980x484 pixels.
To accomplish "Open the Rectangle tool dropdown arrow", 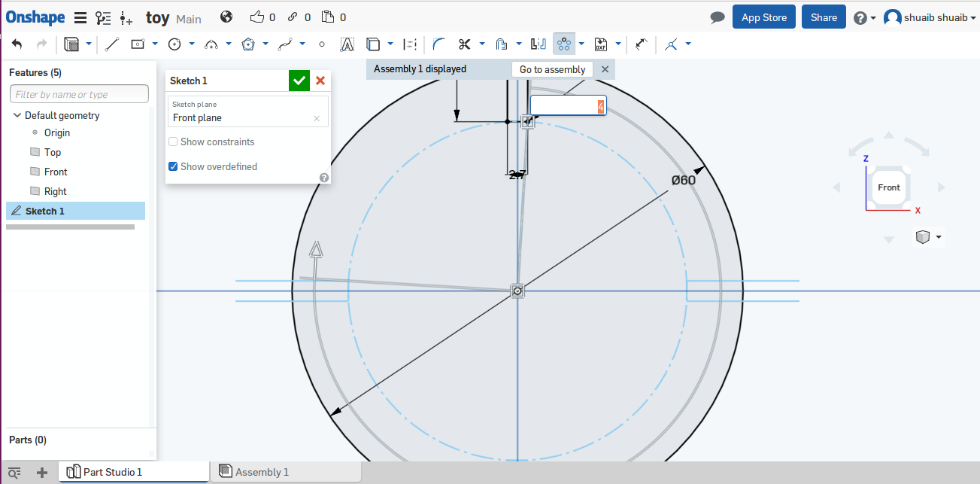I will 155,44.
